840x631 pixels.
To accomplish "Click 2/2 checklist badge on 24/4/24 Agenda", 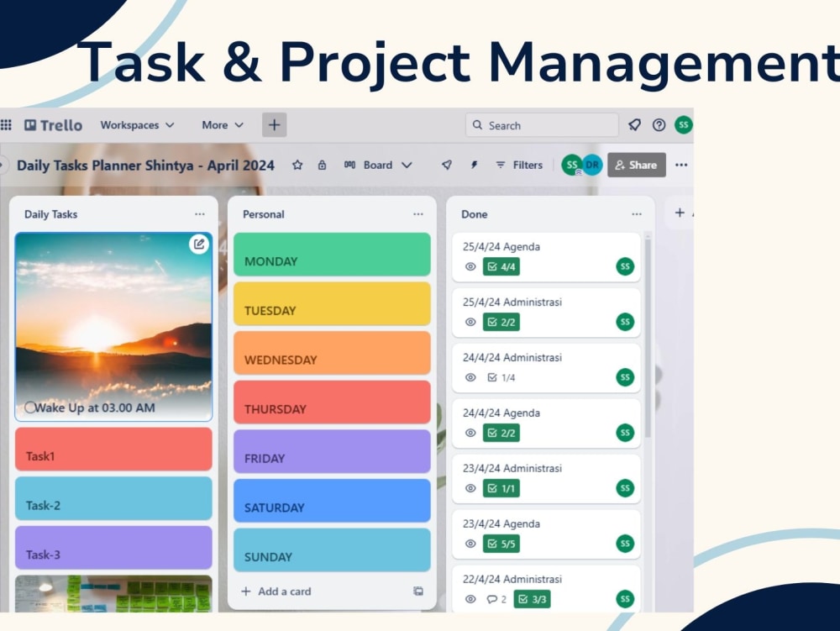I will 501,433.
